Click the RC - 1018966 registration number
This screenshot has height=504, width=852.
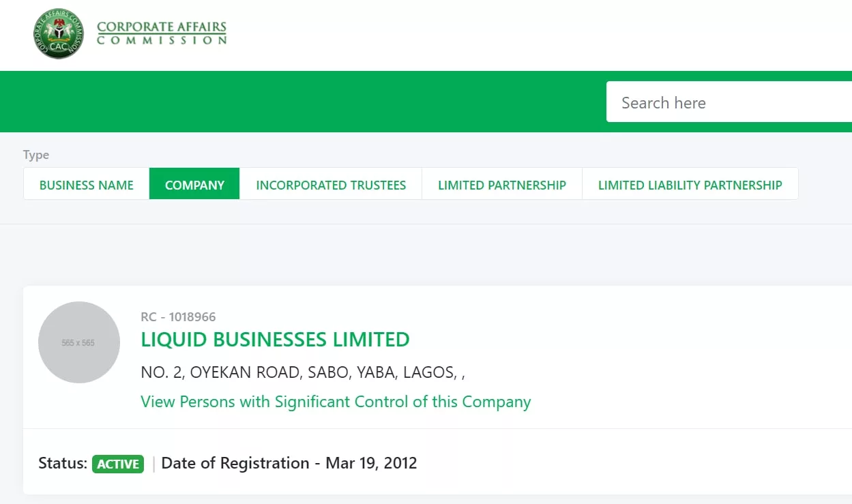point(178,317)
